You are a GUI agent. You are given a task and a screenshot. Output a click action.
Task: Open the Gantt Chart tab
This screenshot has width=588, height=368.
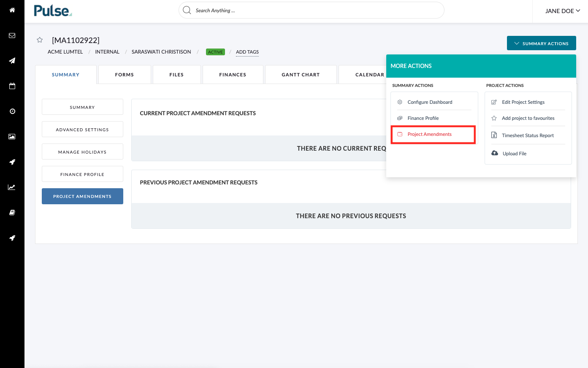pyautogui.click(x=301, y=74)
